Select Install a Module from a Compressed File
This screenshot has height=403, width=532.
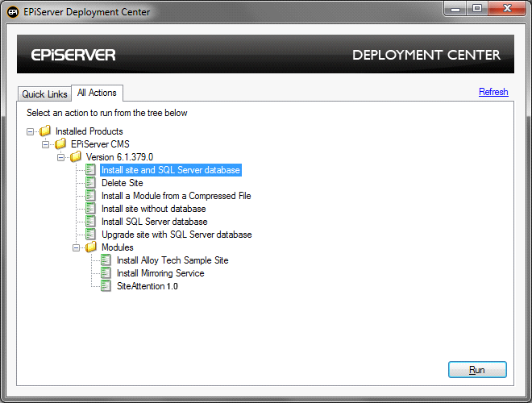coord(176,196)
